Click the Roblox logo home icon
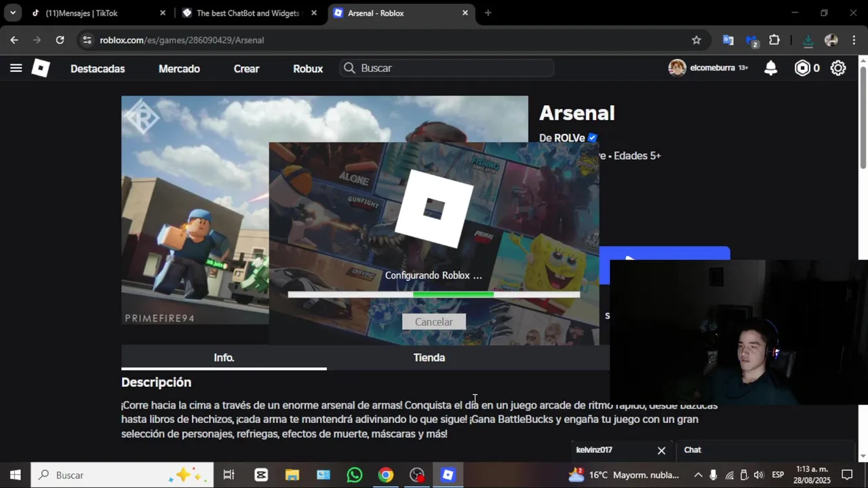868x488 pixels. 41,68
